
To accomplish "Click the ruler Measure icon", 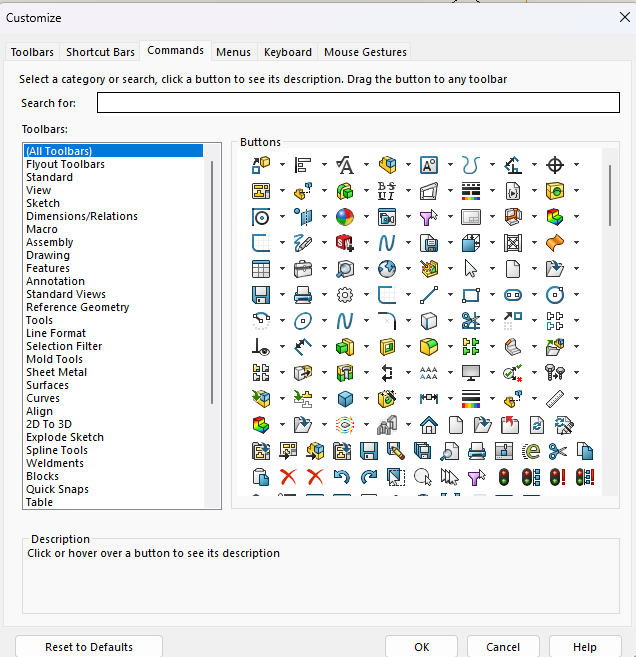I will 555,399.
